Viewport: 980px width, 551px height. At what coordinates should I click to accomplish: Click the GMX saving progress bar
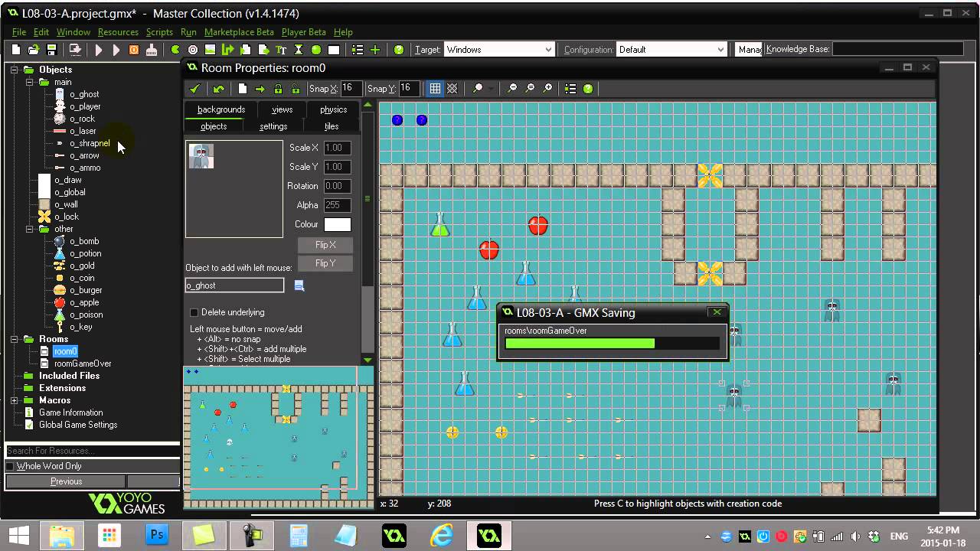click(x=612, y=344)
